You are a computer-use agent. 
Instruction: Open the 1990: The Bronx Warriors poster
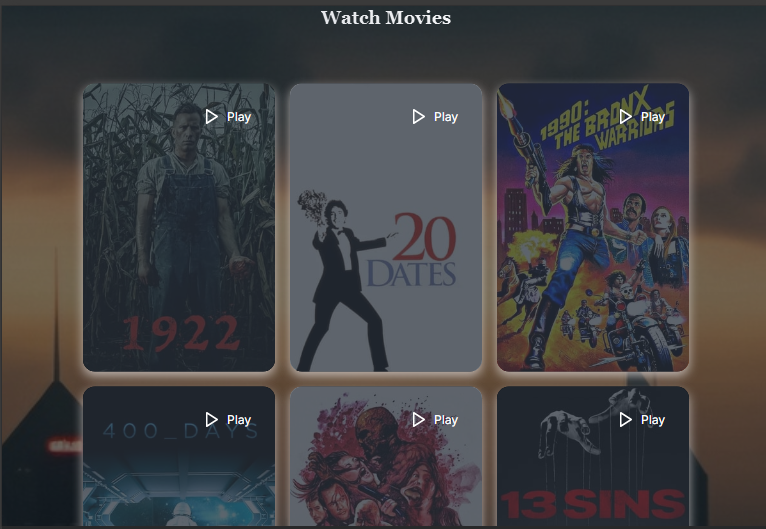[x=593, y=228]
